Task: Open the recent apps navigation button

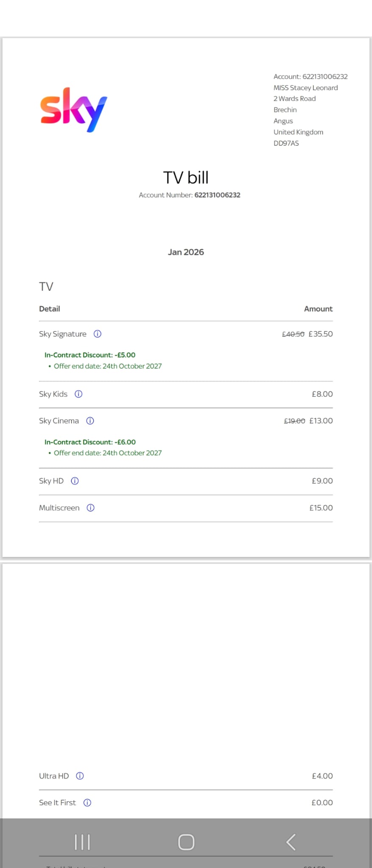Action: (82, 842)
